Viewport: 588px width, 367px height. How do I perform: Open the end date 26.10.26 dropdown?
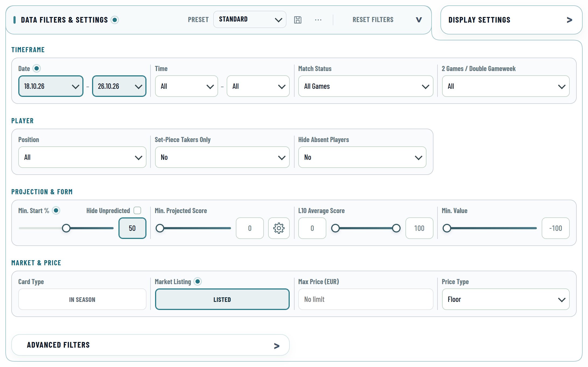[x=119, y=86]
